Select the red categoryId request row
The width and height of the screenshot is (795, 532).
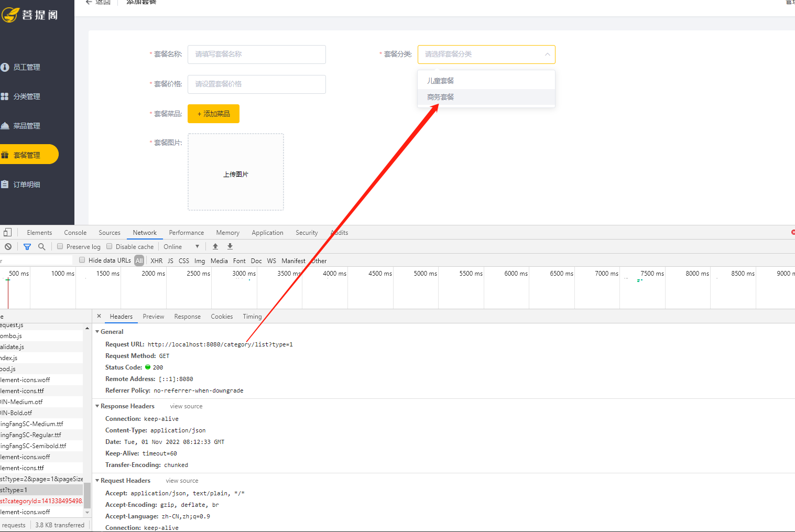pyautogui.click(x=41, y=501)
